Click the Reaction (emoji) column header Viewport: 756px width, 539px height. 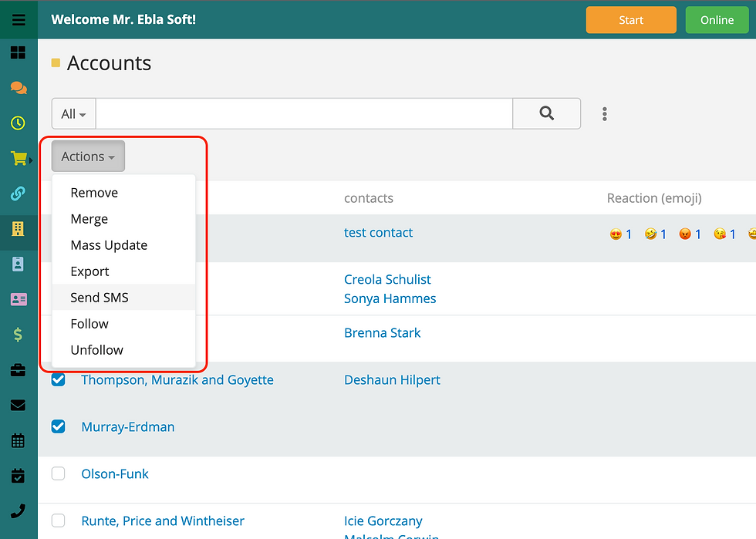(654, 198)
